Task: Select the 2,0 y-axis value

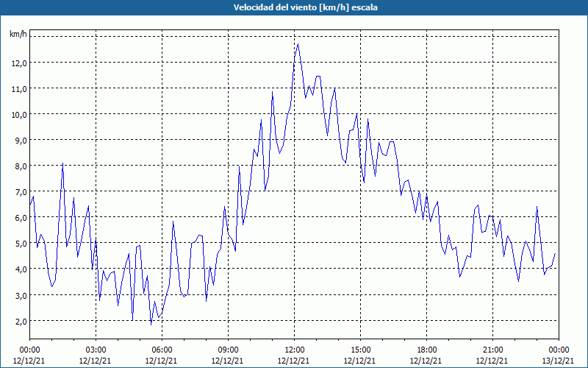Action: (x=21, y=322)
